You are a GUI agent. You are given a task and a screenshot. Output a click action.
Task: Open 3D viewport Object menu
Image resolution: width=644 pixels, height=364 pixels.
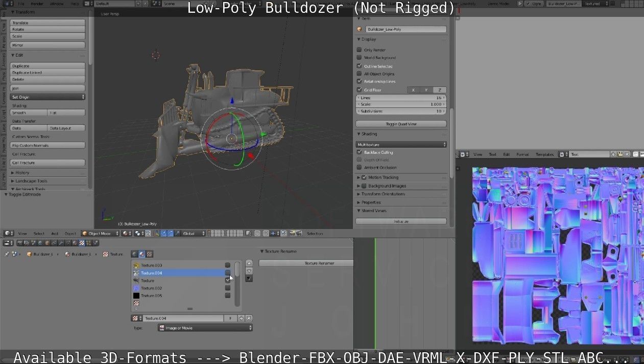pos(70,234)
